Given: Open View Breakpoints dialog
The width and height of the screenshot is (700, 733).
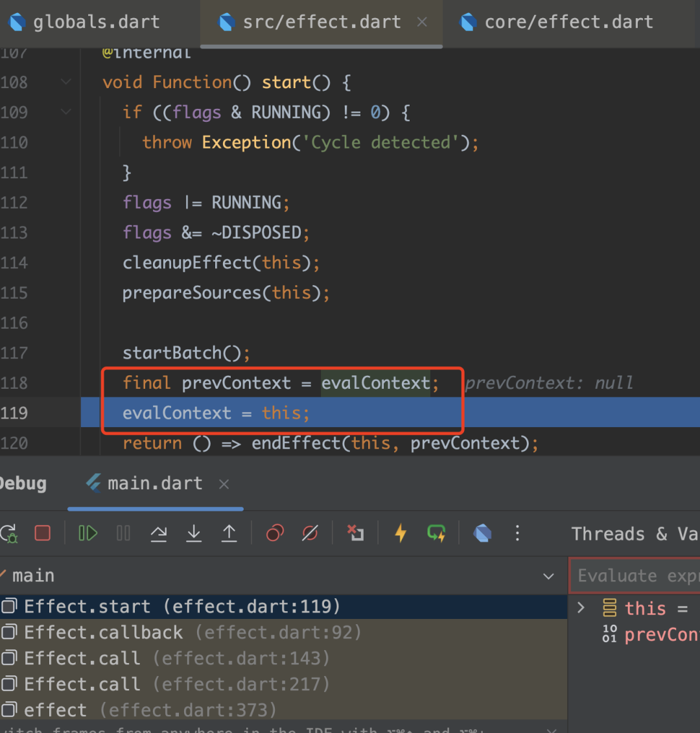Looking at the screenshot, I should coord(275,533).
